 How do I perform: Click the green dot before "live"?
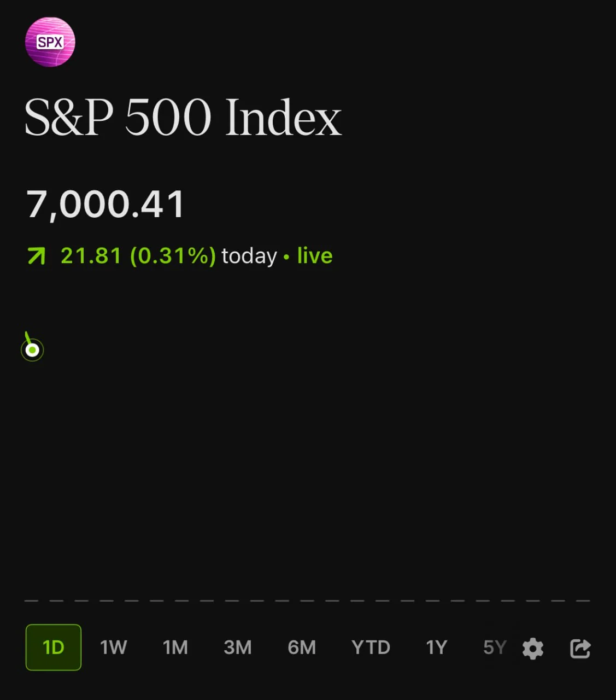(x=286, y=256)
